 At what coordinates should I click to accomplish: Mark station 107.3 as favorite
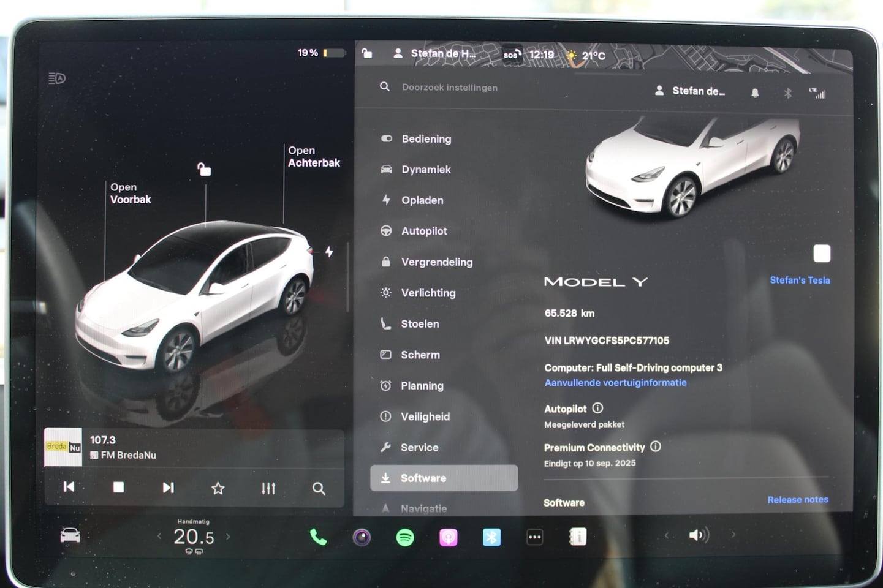218,488
